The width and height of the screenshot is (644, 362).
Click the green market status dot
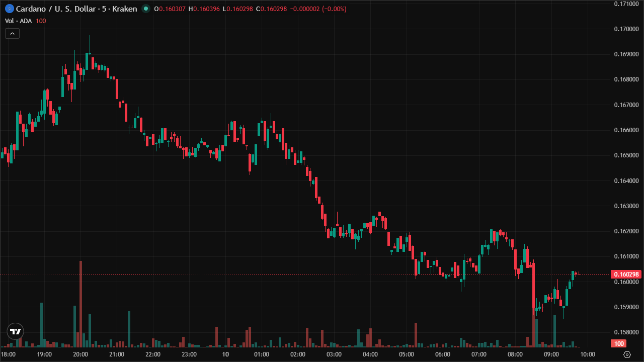point(146,9)
